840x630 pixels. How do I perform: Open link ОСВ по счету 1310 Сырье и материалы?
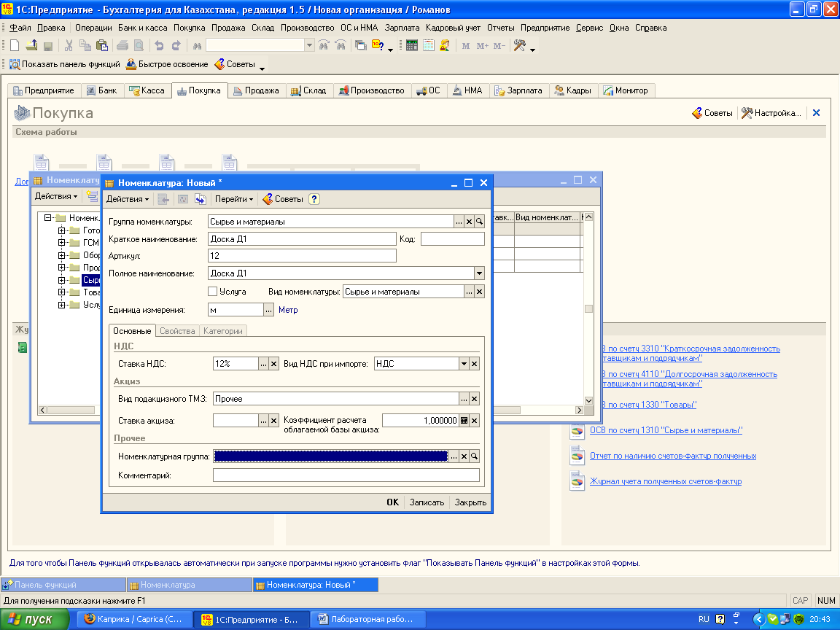click(666, 430)
